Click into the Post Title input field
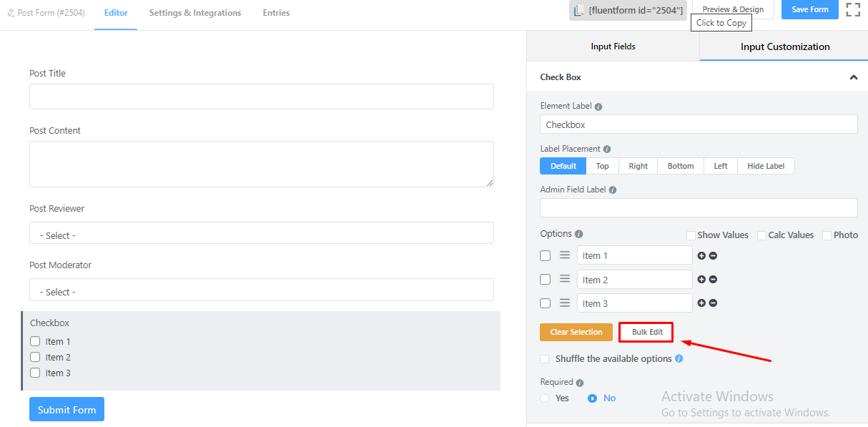Image resolution: width=868 pixels, height=427 pixels. pos(261,97)
